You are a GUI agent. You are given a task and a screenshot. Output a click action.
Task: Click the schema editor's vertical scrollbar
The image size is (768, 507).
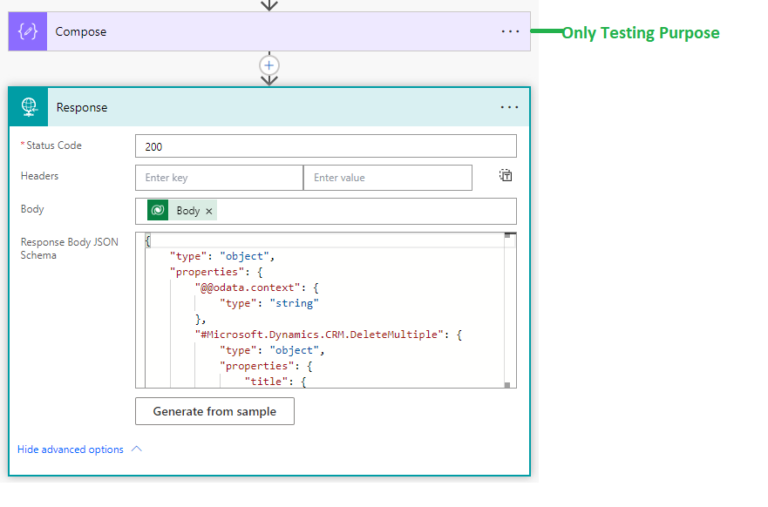[x=507, y=310]
